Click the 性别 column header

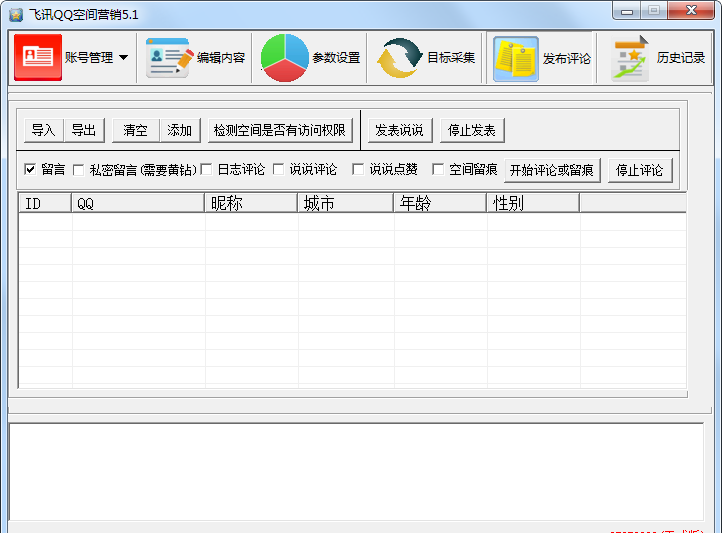click(533, 203)
